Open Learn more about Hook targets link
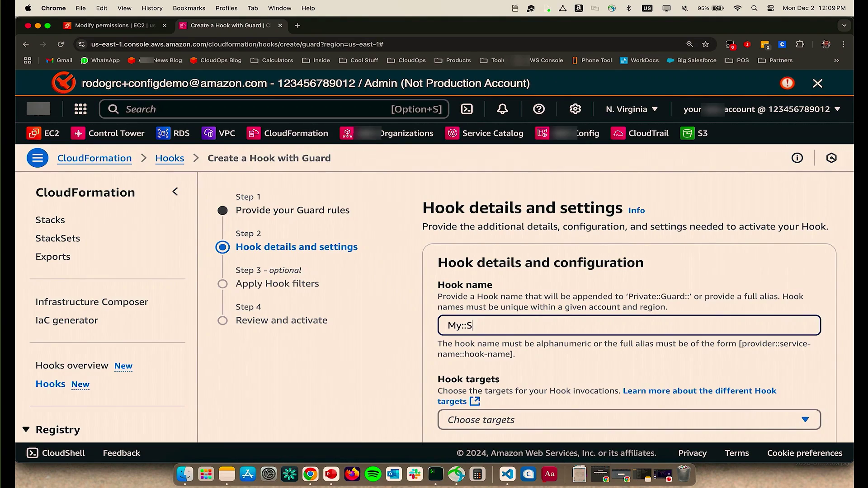Viewport: 868px width, 488px height. tap(699, 391)
